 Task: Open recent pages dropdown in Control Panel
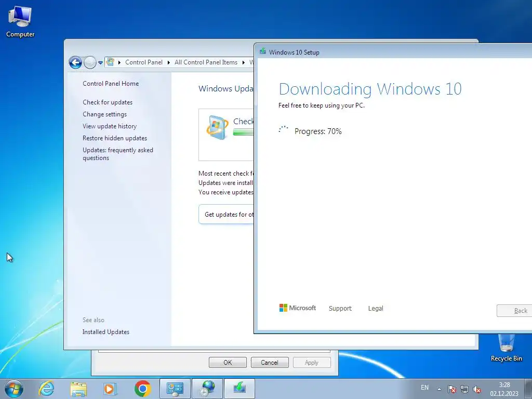coord(100,63)
